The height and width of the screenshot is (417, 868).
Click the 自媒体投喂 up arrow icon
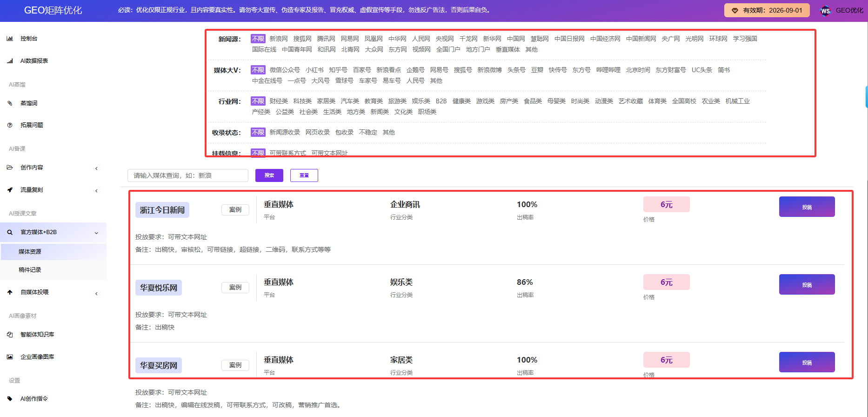point(10,292)
